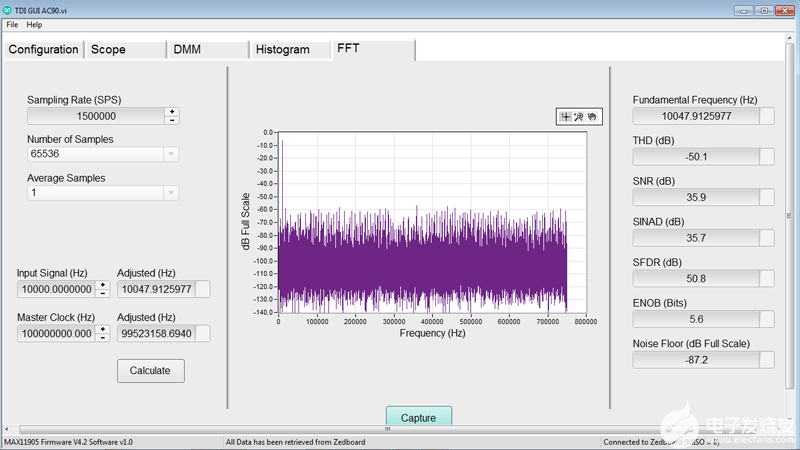Close the TDI GUI window
800x450 pixels.
pyautogui.click(x=785, y=10)
